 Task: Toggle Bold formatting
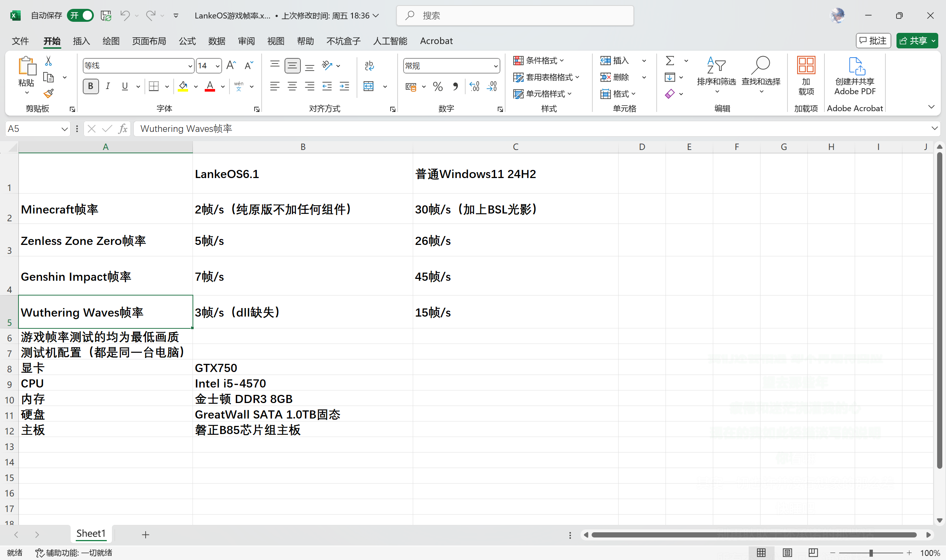coord(91,86)
